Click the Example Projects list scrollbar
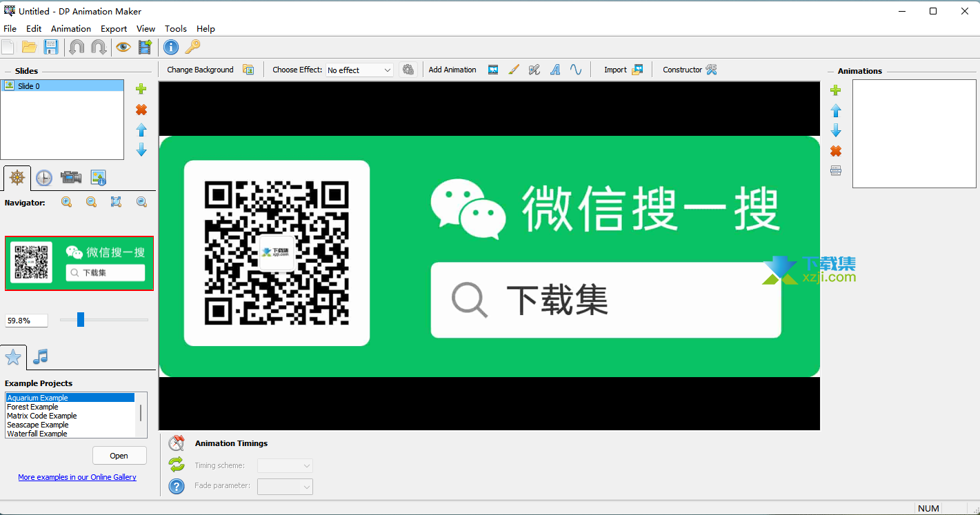This screenshot has width=980, height=515. pyautogui.click(x=141, y=414)
